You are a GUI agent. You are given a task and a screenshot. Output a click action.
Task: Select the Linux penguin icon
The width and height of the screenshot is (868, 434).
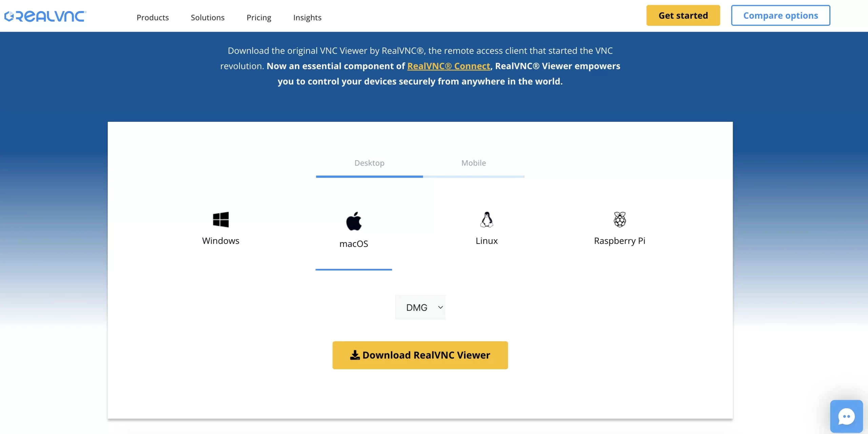coord(487,220)
